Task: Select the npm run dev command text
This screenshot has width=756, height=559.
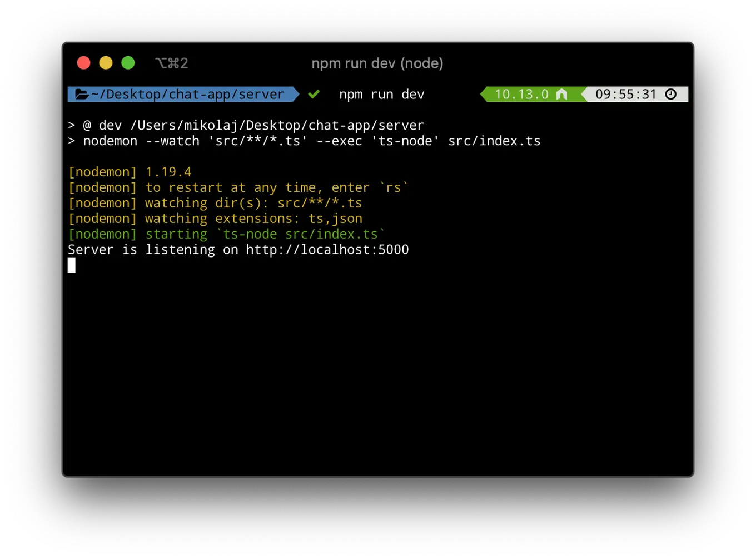Action: tap(381, 94)
